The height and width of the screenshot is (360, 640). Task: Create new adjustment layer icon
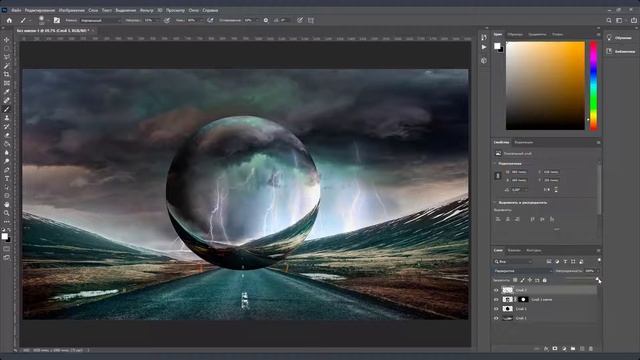click(564, 349)
